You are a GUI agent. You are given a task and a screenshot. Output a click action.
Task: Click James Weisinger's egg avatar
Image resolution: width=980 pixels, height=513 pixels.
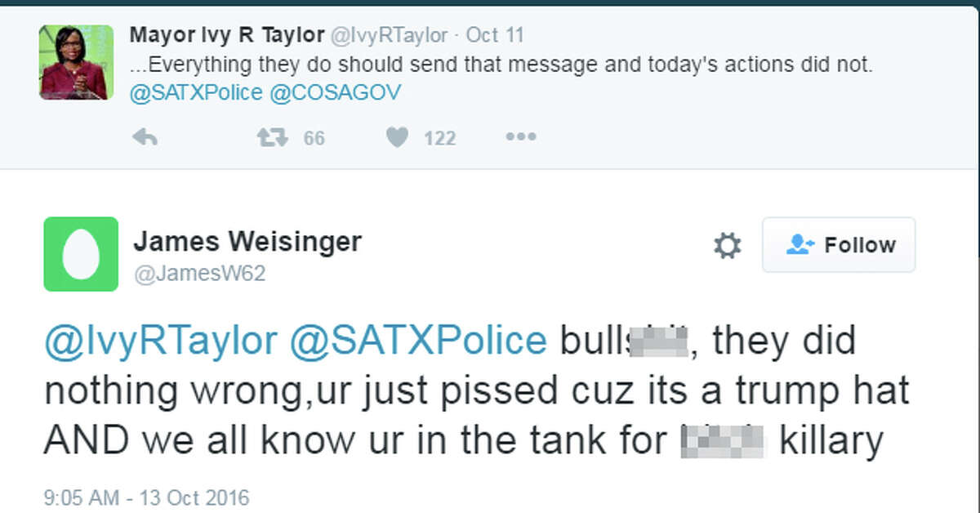click(81, 254)
